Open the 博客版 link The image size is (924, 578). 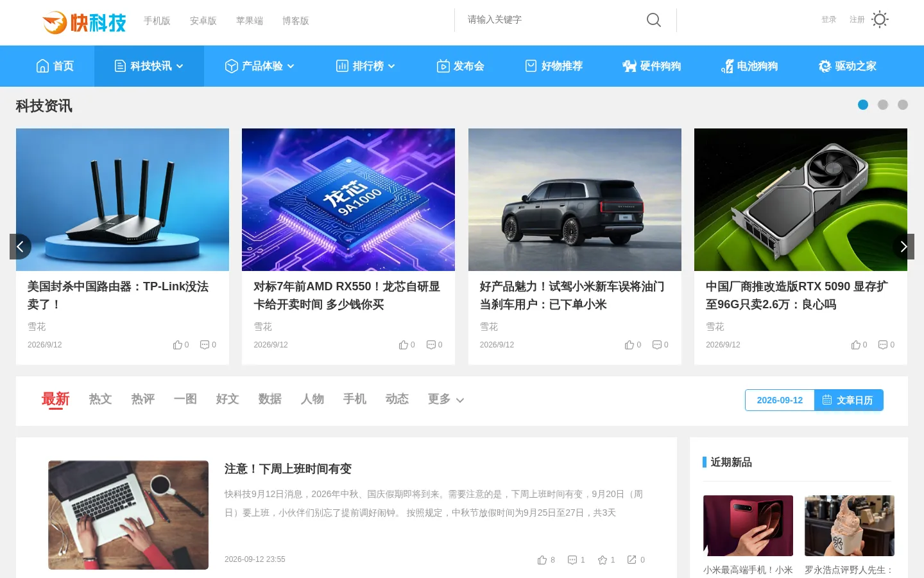click(x=296, y=21)
